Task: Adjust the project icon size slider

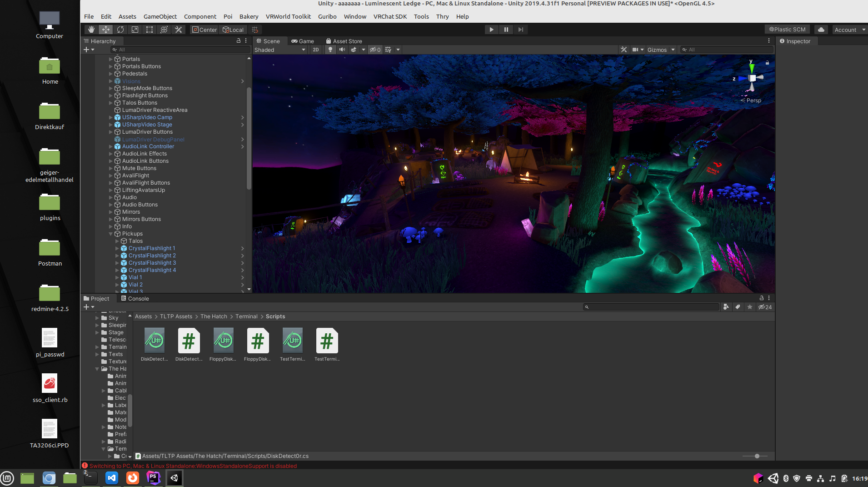Action: tap(757, 456)
